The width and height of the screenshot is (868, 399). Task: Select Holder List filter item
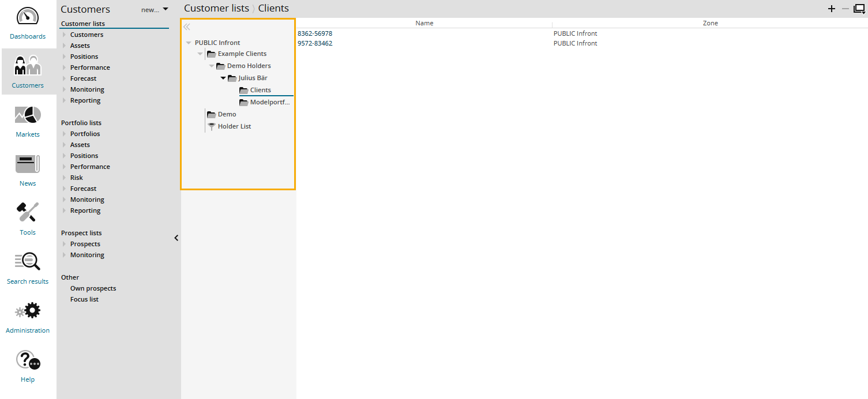pyautogui.click(x=234, y=126)
